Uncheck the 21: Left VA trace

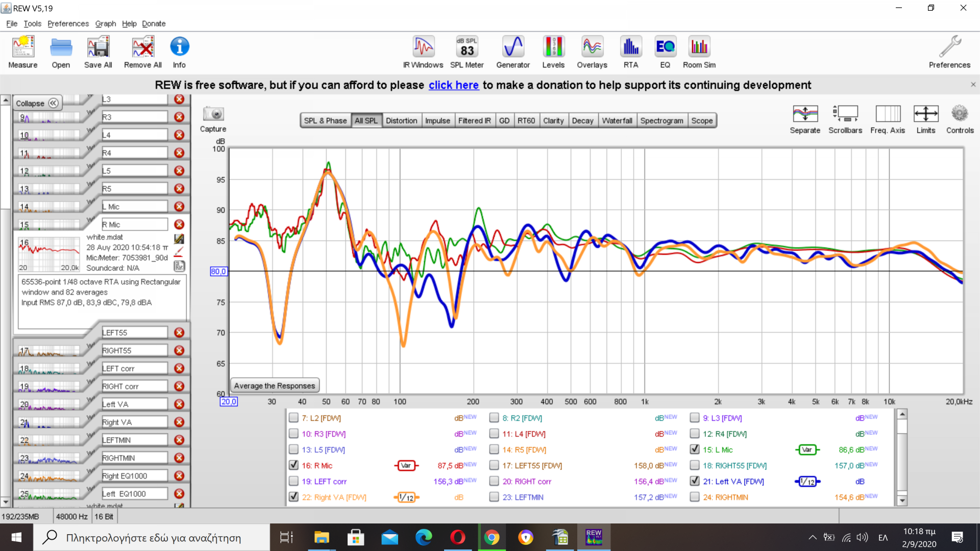tap(695, 481)
